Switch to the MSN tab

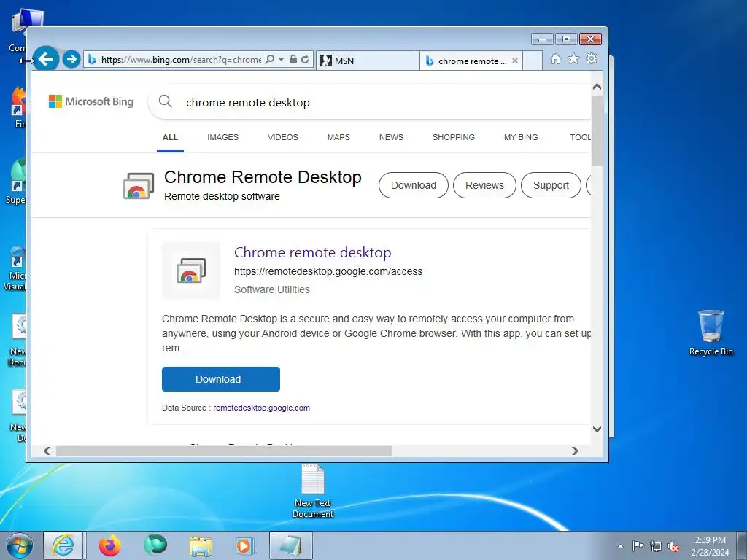click(368, 61)
